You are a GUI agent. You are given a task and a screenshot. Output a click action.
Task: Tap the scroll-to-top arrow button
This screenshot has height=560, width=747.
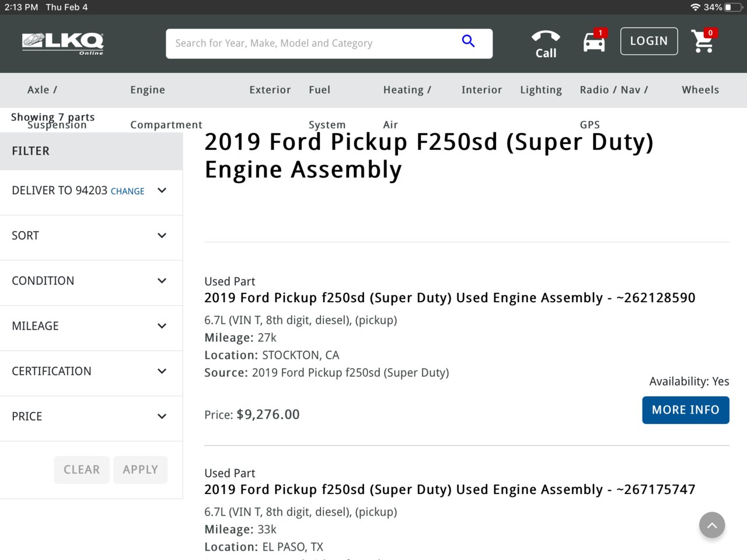(x=712, y=525)
